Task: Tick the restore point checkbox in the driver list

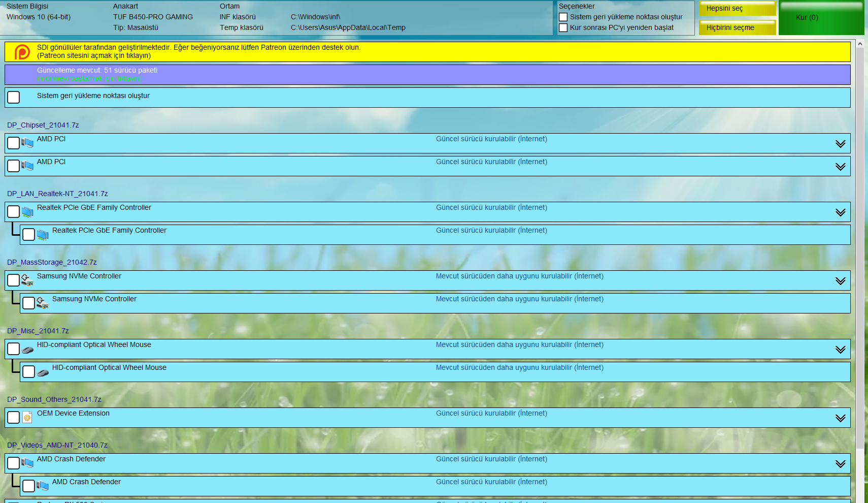Action: [14, 98]
